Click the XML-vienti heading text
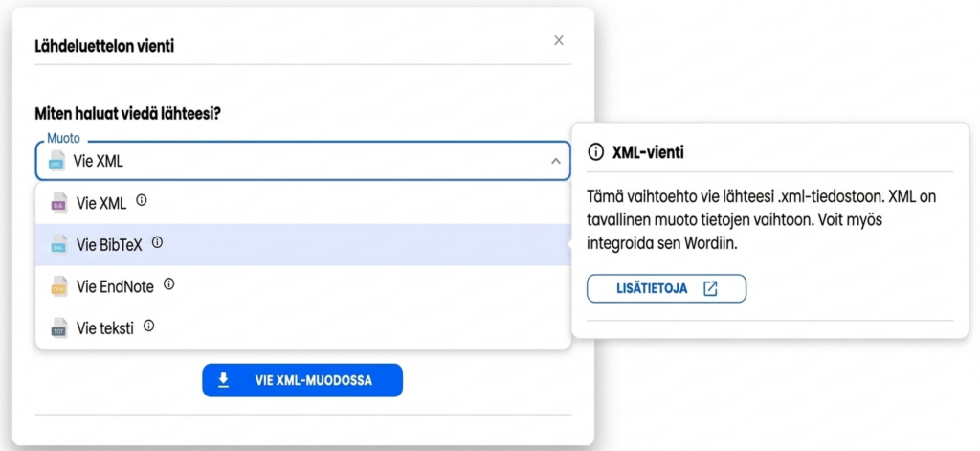Image resolution: width=980 pixels, height=451 pixels. (x=648, y=152)
